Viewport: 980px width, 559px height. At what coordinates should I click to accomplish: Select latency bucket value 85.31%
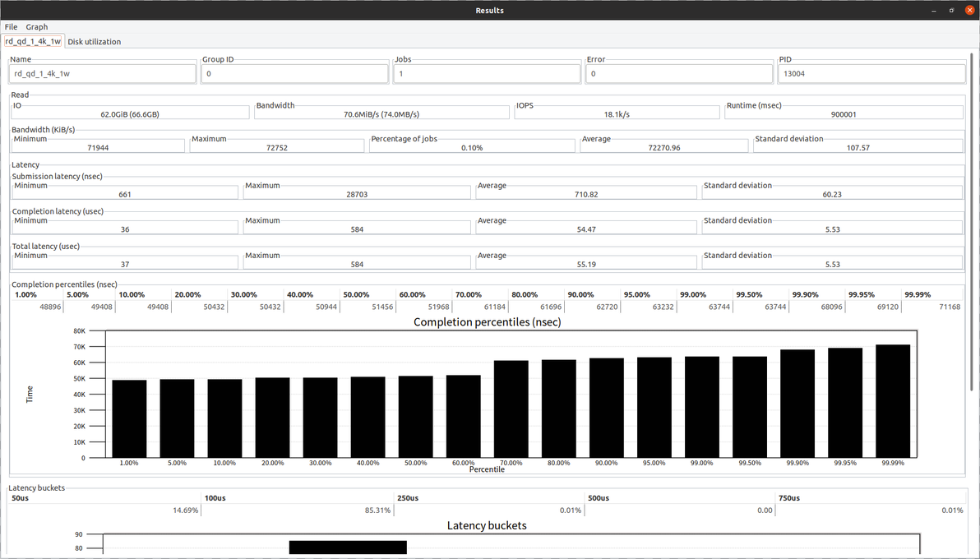click(378, 510)
